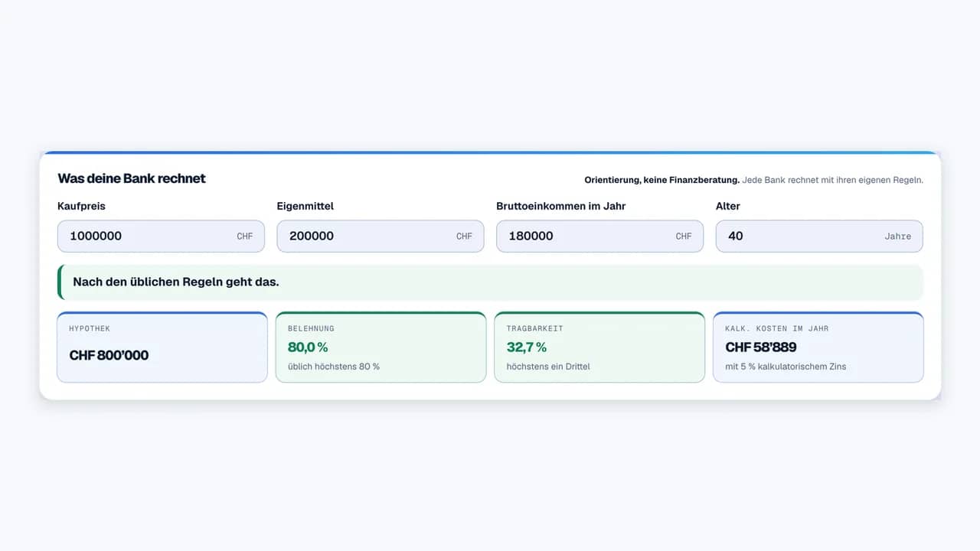Click 'üblich höchstens 80 %' hint text
This screenshot has width=980, height=551.
(334, 367)
